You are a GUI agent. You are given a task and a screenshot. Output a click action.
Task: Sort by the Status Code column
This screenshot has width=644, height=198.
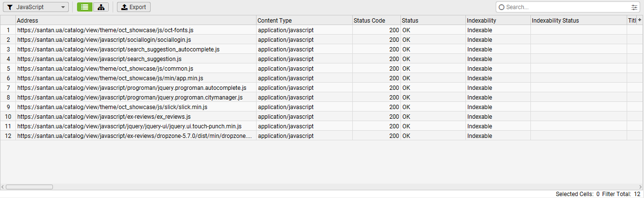tap(375, 21)
